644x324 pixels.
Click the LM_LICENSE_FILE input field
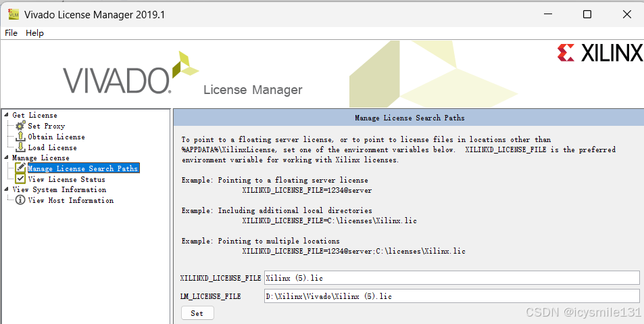click(x=452, y=296)
